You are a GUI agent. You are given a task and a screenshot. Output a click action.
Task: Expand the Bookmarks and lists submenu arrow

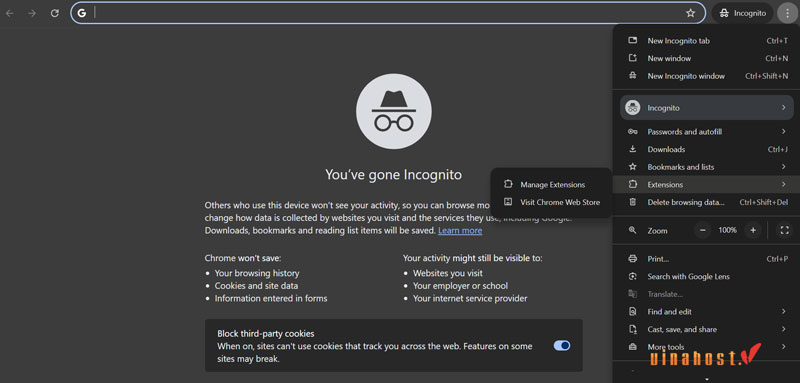pos(783,167)
